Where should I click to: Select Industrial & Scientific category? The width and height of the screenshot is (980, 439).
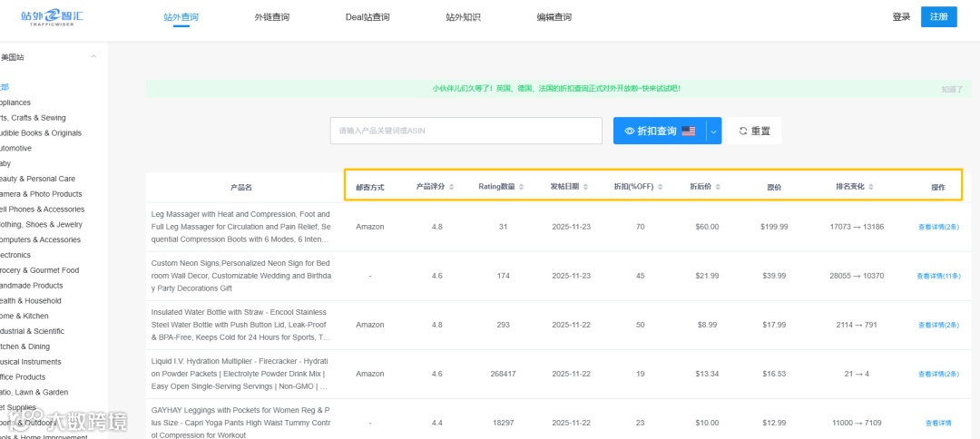32,332
